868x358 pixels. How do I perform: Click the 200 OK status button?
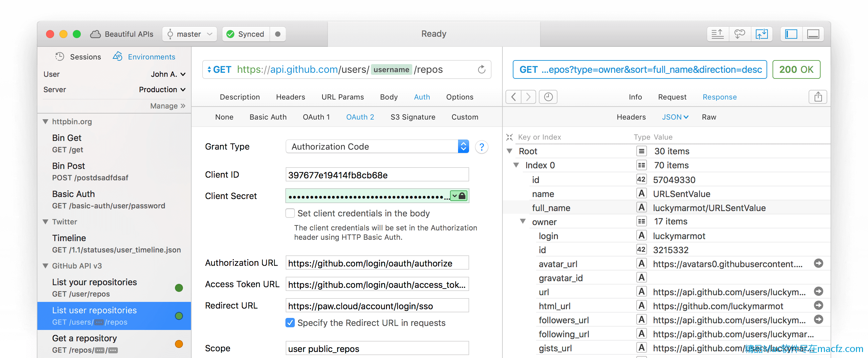(796, 69)
